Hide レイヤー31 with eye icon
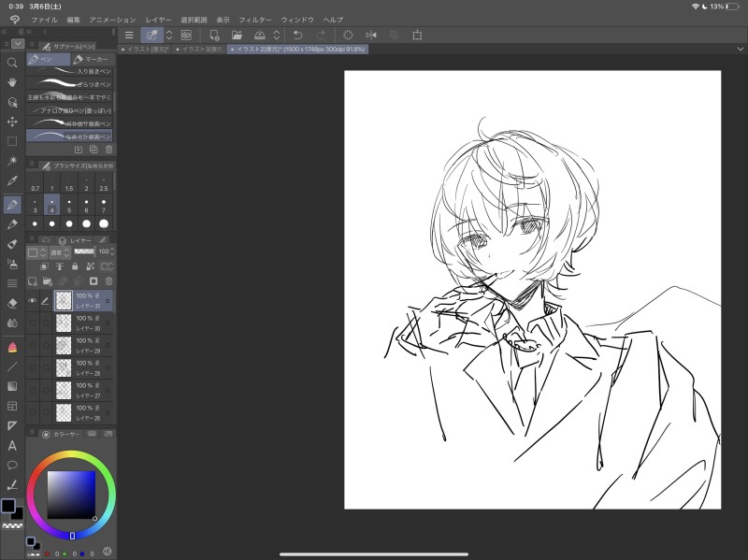 click(x=33, y=300)
